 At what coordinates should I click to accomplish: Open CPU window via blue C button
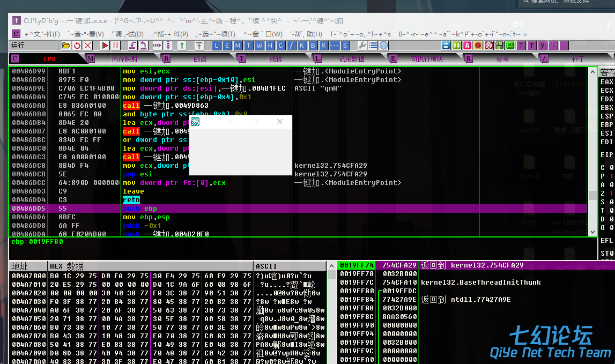280,46
